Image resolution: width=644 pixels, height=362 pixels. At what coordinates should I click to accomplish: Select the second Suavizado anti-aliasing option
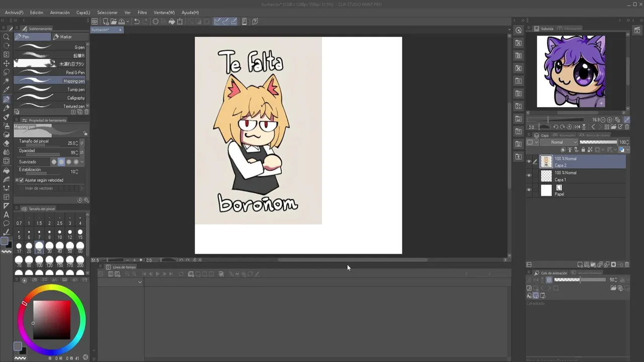pos(61,161)
